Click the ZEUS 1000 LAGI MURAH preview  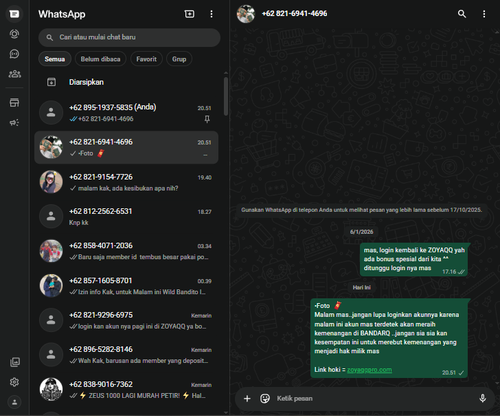tap(142, 396)
